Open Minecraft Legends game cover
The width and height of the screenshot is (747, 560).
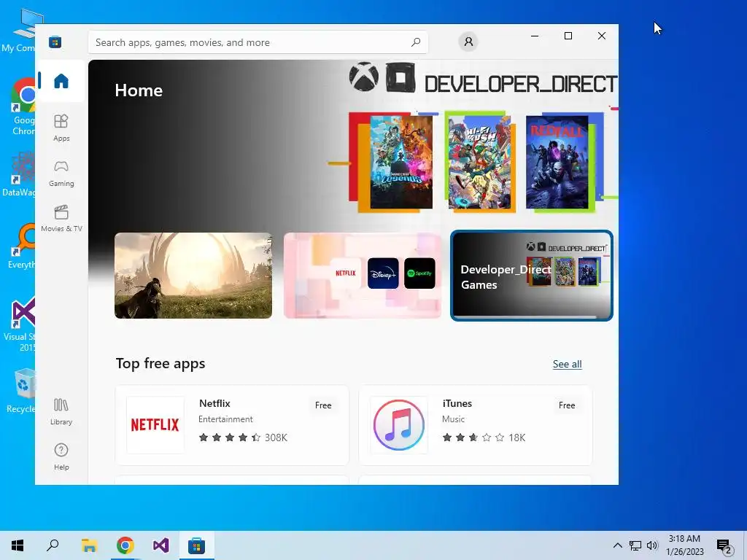[x=401, y=163]
